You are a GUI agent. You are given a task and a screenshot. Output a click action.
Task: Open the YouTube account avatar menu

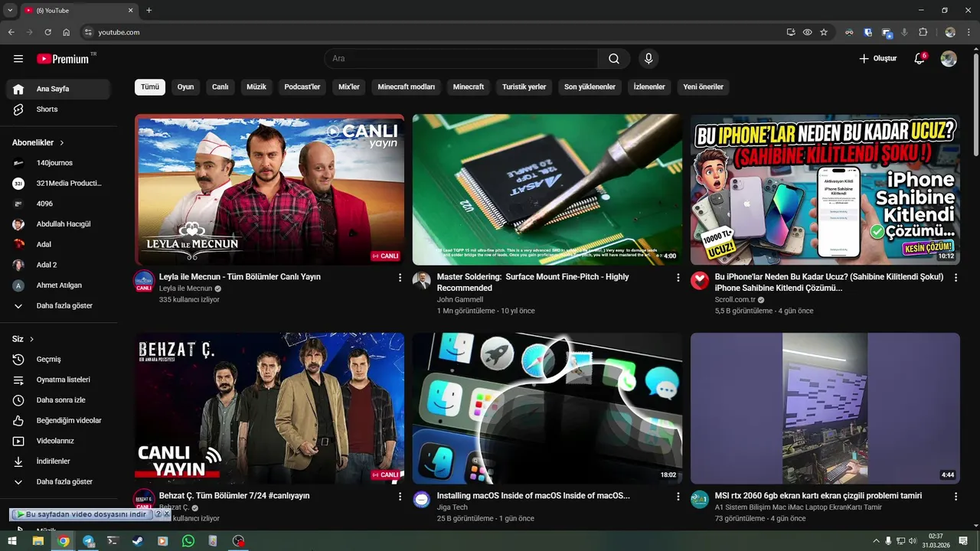tap(949, 59)
